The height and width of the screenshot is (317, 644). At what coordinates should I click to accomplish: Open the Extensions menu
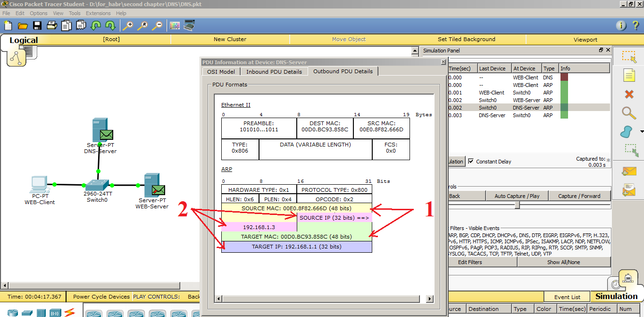pos(98,13)
